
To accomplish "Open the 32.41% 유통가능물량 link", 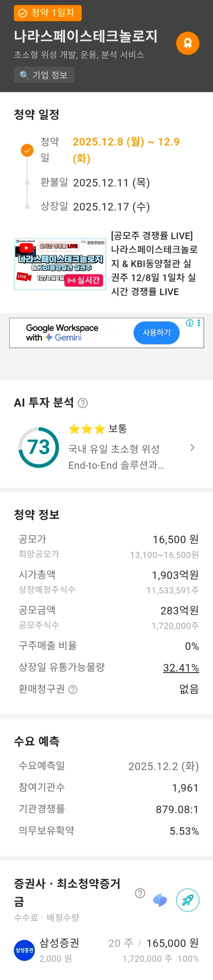I will click(x=181, y=668).
